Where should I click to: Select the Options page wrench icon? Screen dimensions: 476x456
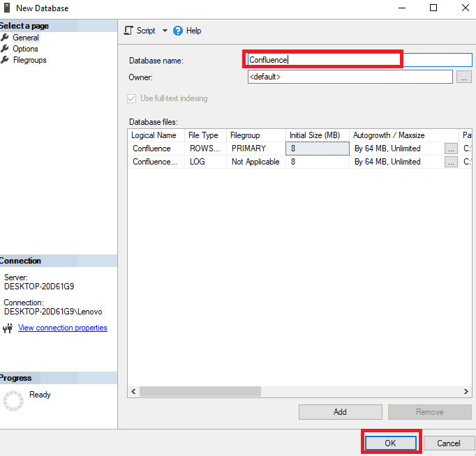[x=5, y=49]
